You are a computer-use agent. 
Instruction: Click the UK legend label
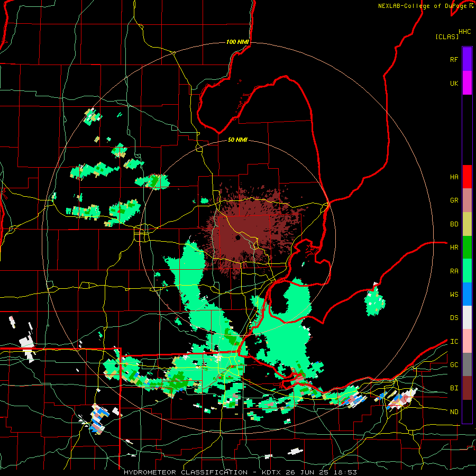click(454, 83)
